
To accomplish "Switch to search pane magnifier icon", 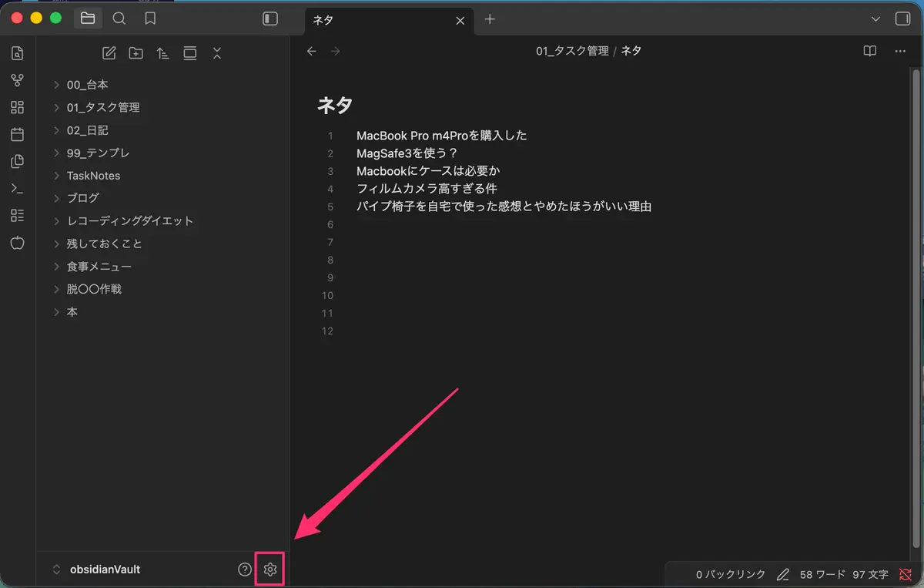I will tap(119, 18).
